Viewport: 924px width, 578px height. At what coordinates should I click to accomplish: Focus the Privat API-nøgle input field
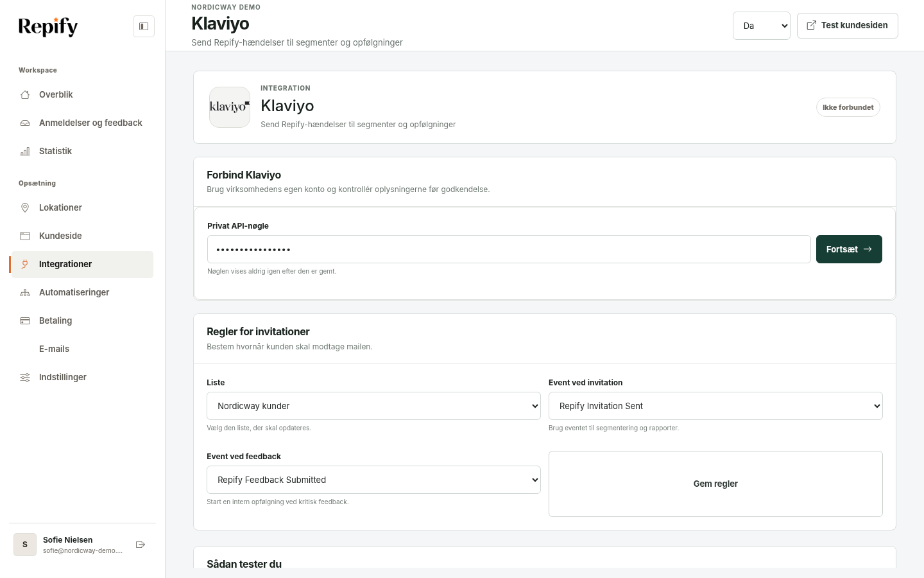[509, 249]
